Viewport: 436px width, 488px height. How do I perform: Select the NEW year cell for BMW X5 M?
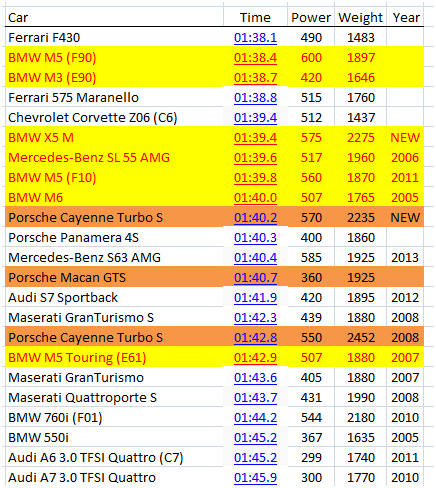405,137
